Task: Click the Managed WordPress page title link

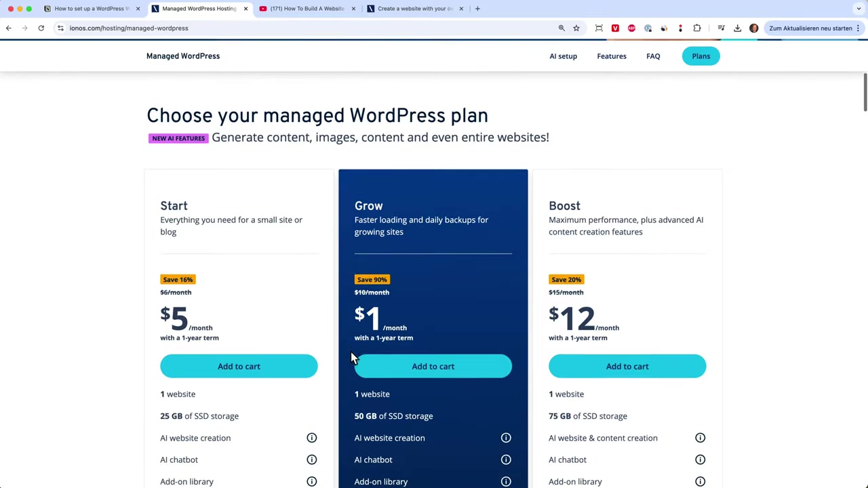Action: tap(183, 56)
